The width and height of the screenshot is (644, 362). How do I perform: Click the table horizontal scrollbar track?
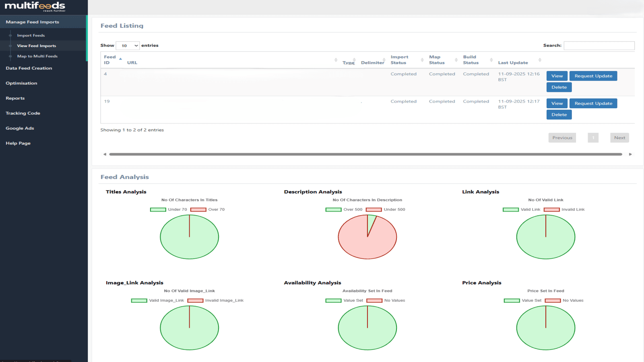point(365,154)
